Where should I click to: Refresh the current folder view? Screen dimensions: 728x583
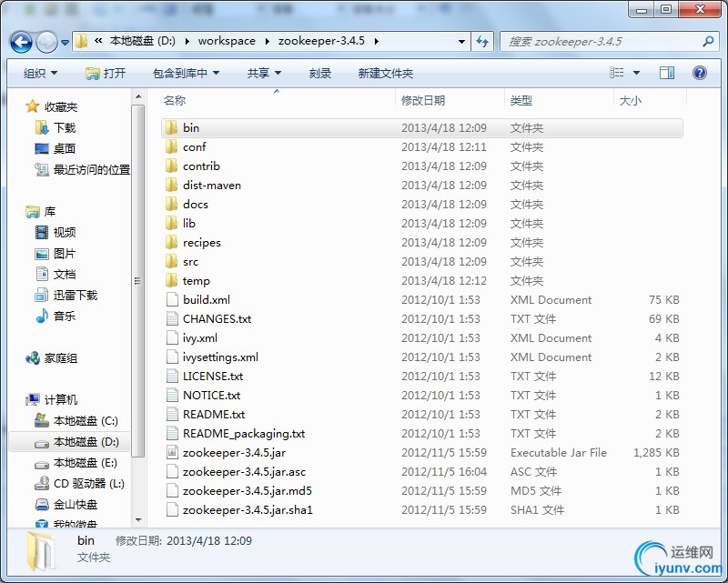tap(482, 42)
